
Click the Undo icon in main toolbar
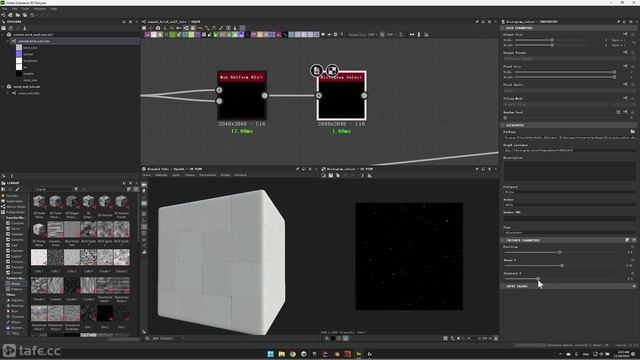coord(32,15)
